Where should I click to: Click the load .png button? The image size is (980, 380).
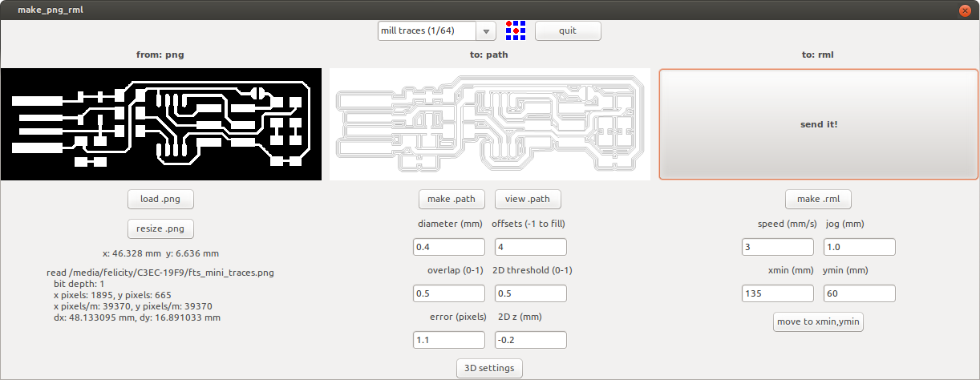pyautogui.click(x=160, y=199)
